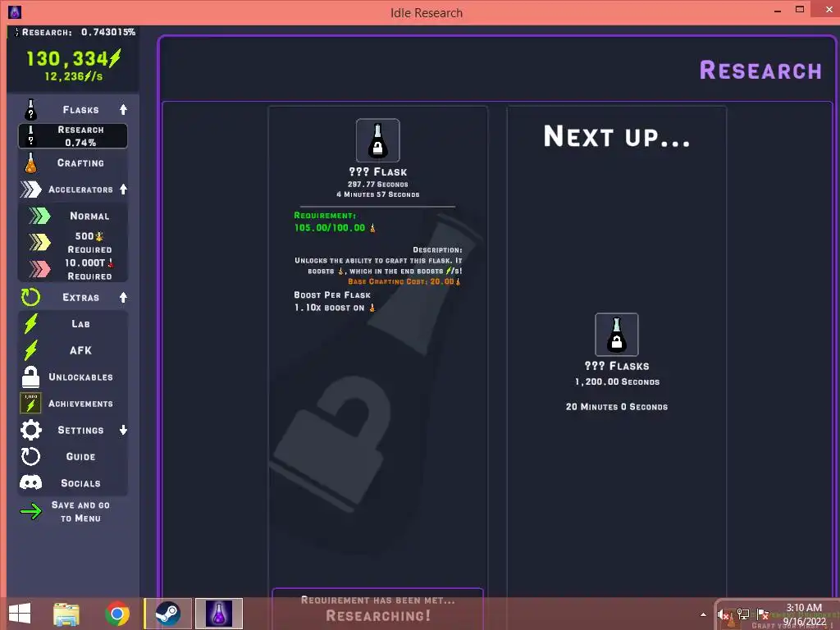Click the Next Up... heading

click(617, 136)
